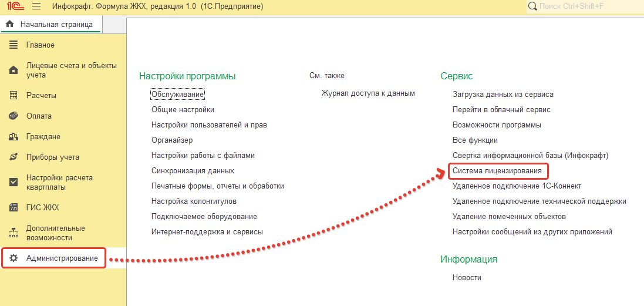This screenshot has width=644, height=306.
Task: Switch to the Начальная страница tab
Action: tap(50, 25)
